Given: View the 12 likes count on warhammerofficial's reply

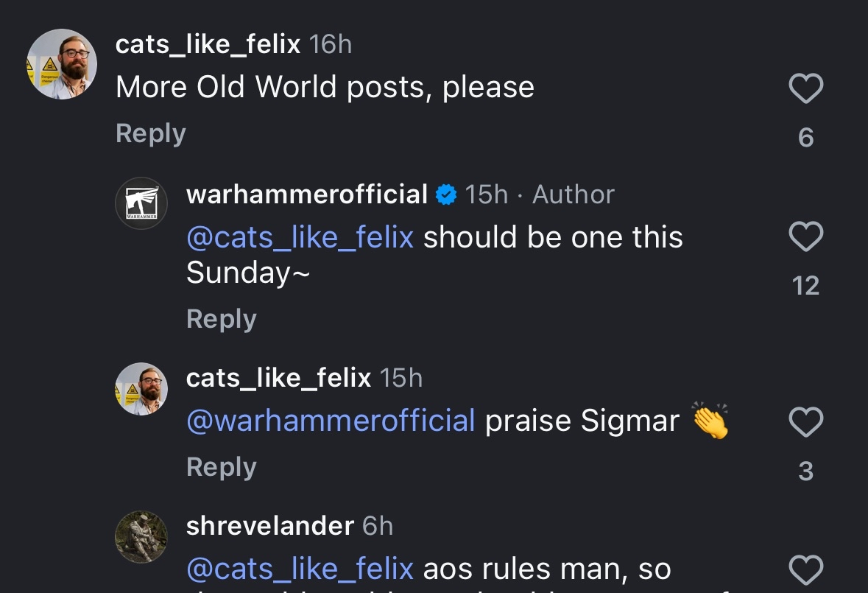Looking at the screenshot, I should (805, 286).
